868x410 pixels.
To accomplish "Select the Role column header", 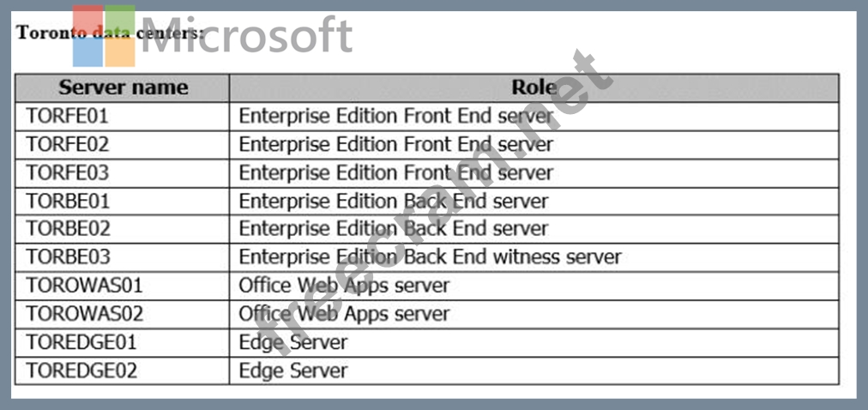I will coord(534,87).
